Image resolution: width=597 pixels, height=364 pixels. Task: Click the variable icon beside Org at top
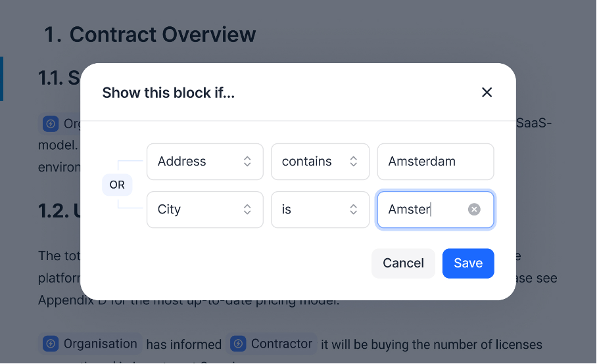[x=51, y=124]
